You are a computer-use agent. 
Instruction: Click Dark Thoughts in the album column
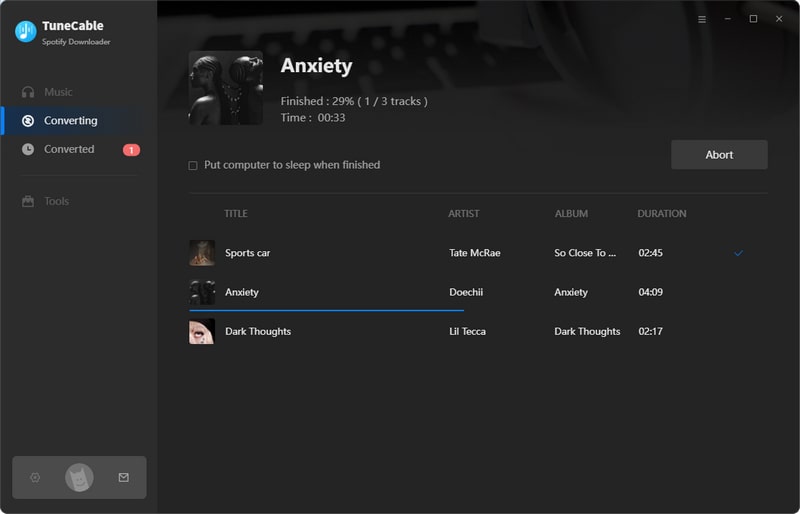tap(587, 331)
